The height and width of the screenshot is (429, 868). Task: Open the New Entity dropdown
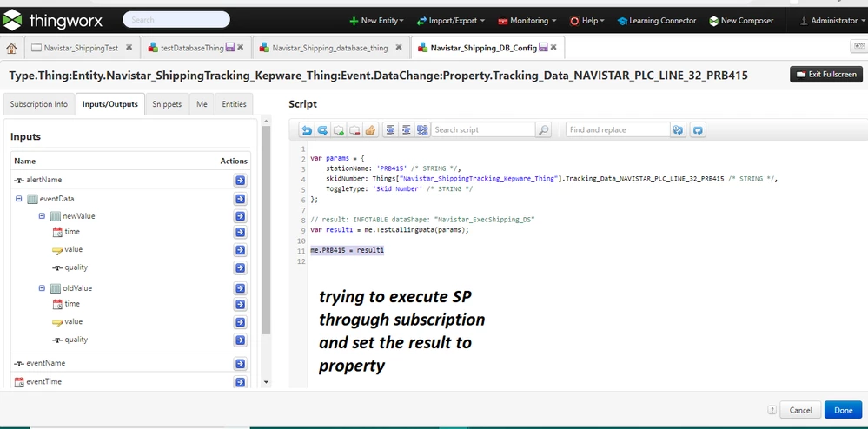(x=376, y=21)
